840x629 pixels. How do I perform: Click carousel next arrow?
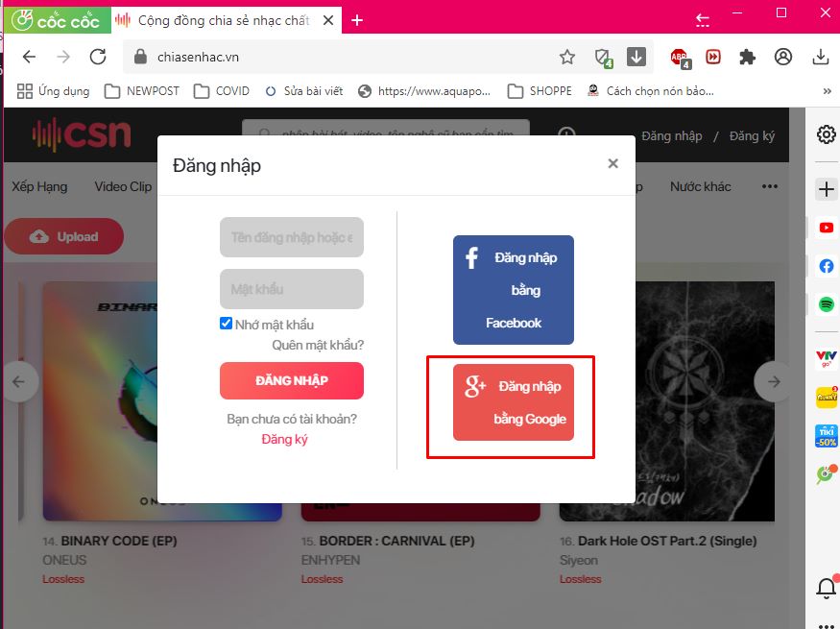[774, 382]
